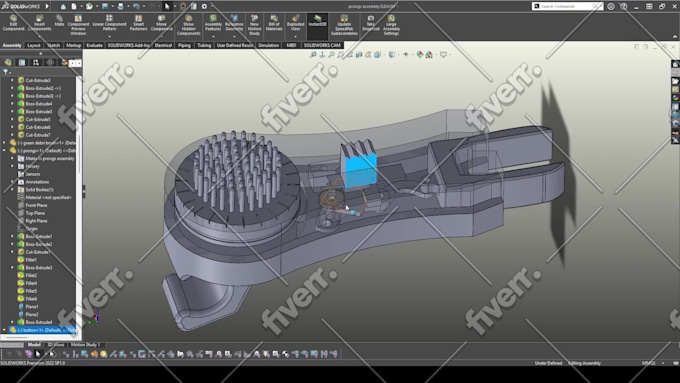Open Edit Appearance color ball icon
The height and width of the screenshot is (383, 680).
pos(419,55)
